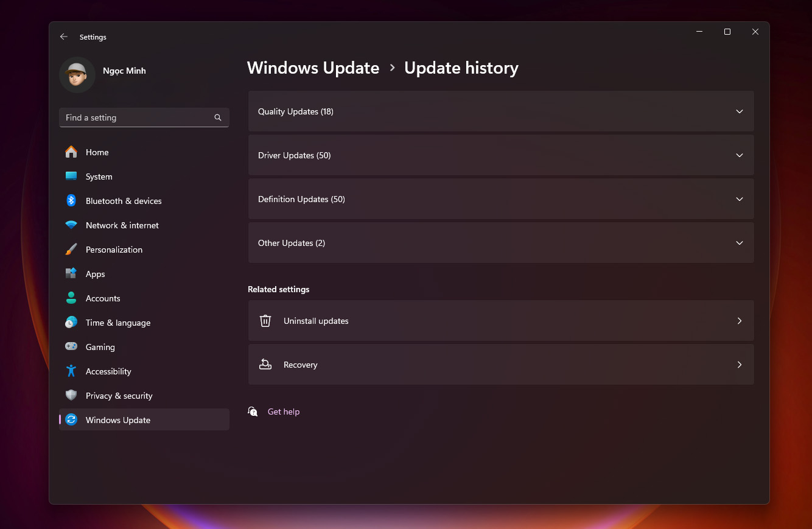Click the Windows Update sync icon
The width and height of the screenshot is (812, 529).
tap(71, 419)
